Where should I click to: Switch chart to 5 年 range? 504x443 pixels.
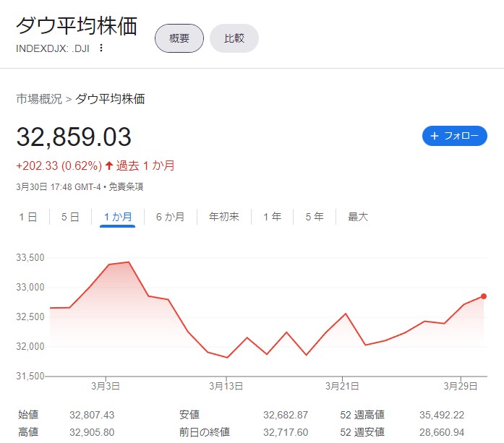coord(315,217)
